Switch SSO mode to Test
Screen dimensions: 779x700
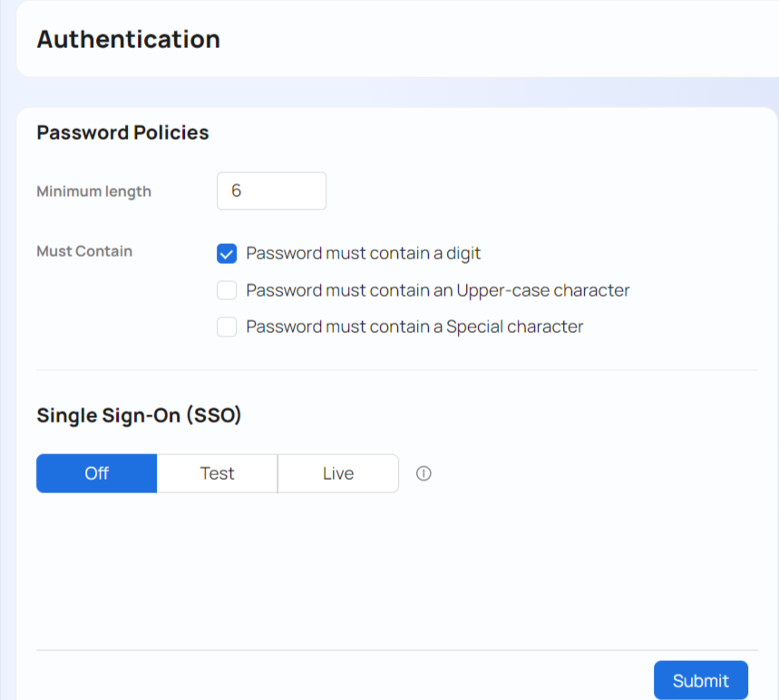pos(218,473)
